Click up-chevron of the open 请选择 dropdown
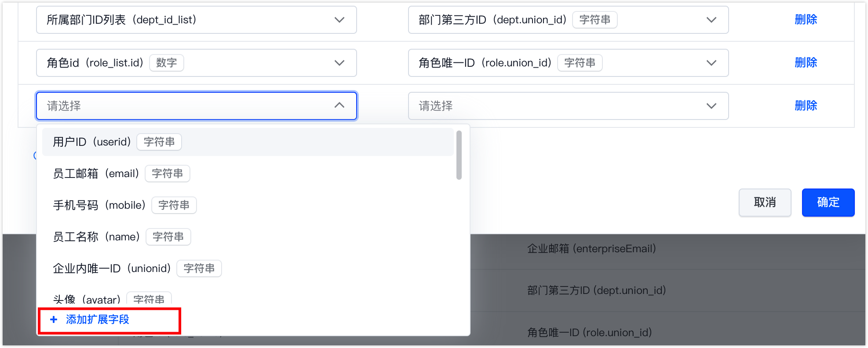This screenshot has width=868, height=348. [339, 105]
